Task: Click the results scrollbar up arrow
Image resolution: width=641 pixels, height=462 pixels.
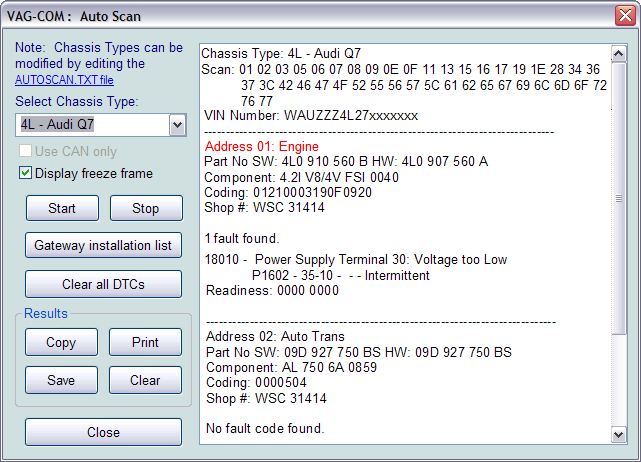Action: 619,54
